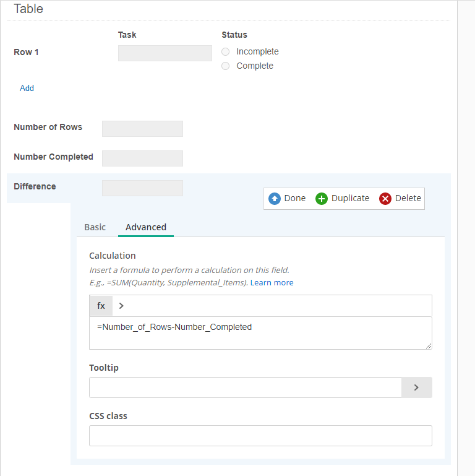
Task: Switch to the Basic tab
Action: tap(95, 227)
